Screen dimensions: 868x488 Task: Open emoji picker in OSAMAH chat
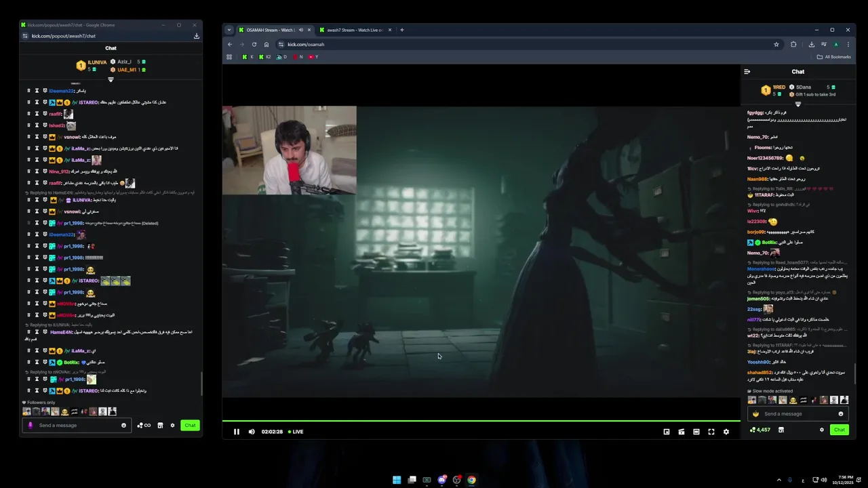tap(841, 414)
